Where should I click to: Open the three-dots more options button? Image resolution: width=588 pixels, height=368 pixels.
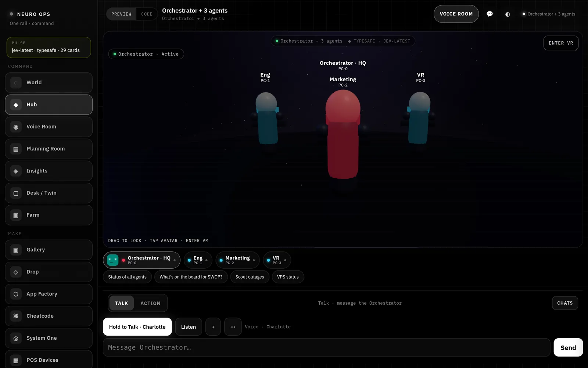point(233,327)
